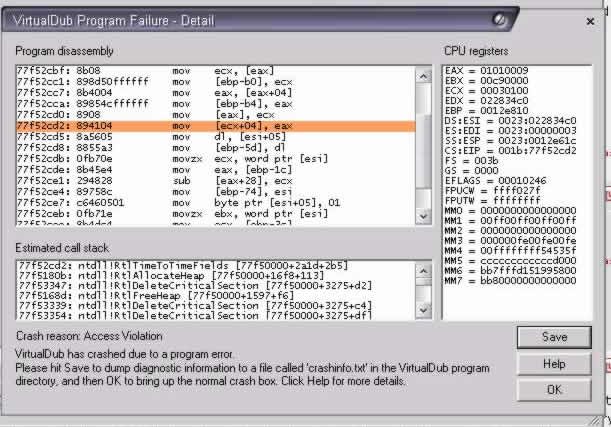
Task: Click the EBP = 0012e810 register
Action: click(487, 111)
